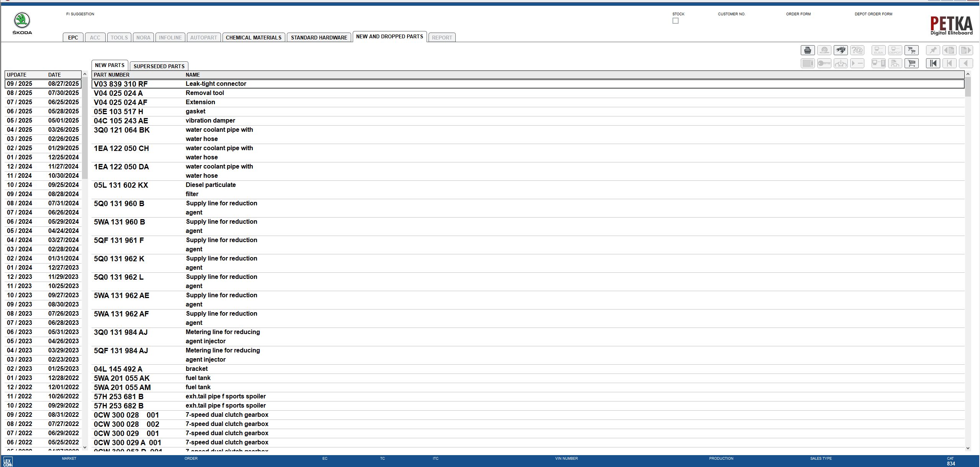980x467 pixels.
Task: Click the key icon in the toolbar
Action: (824, 63)
